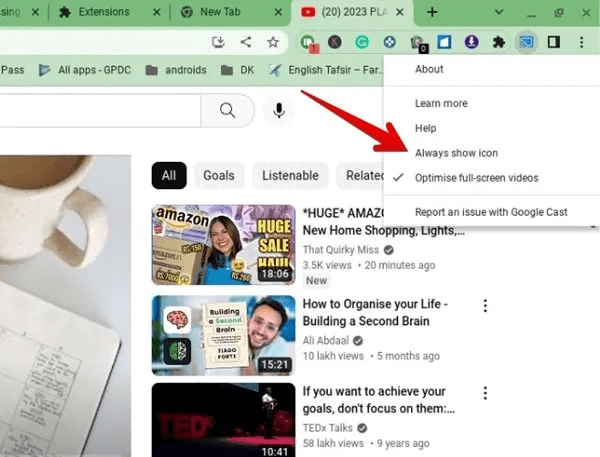The height and width of the screenshot is (457, 600).
Task: Close the YouTube 2023 PLA tab
Action: (399, 12)
